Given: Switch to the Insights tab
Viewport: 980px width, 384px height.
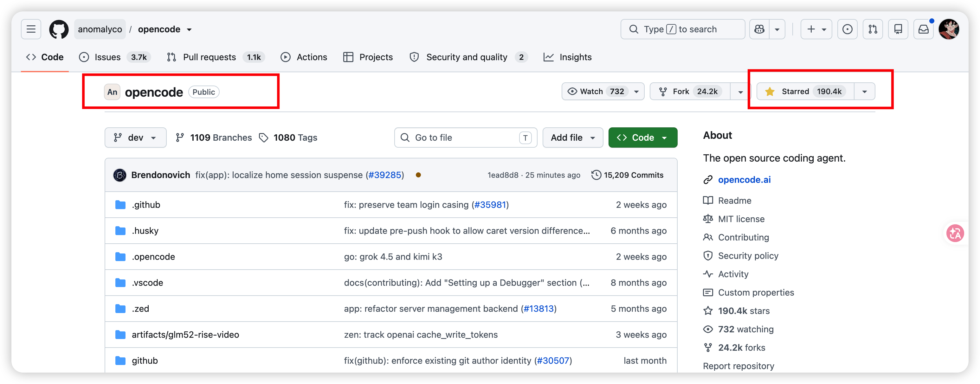Looking at the screenshot, I should click(568, 57).
